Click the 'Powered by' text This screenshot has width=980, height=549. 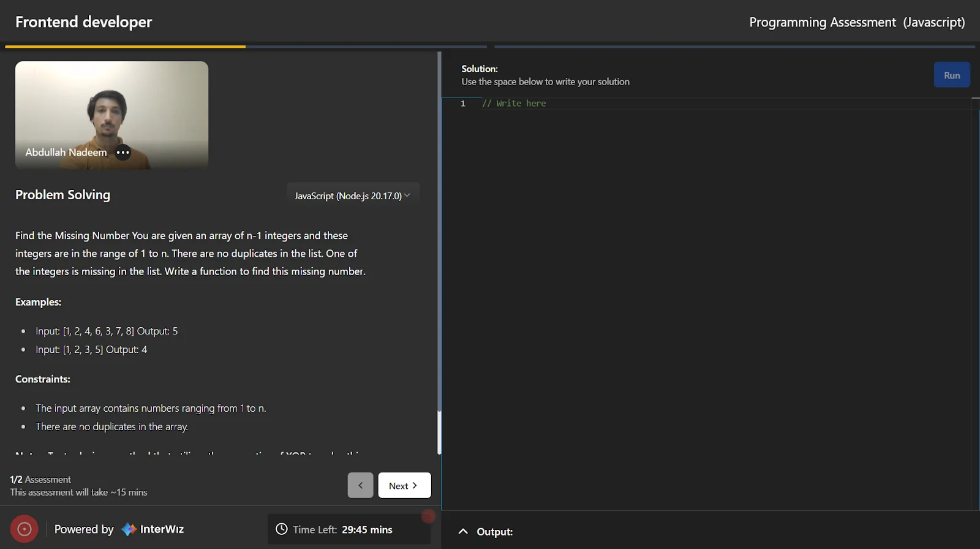pyautogui.click(x=84, y=529)
